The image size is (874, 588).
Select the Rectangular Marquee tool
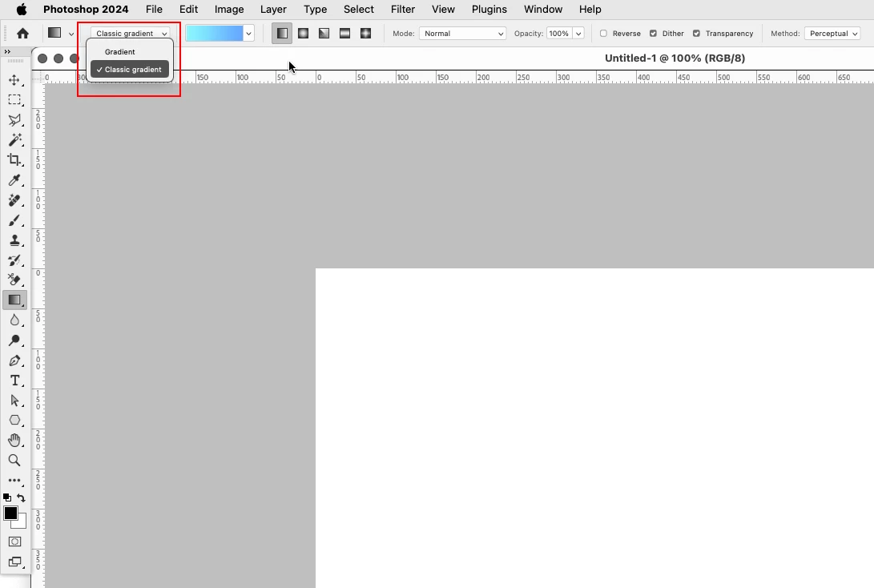coord(14,100)
